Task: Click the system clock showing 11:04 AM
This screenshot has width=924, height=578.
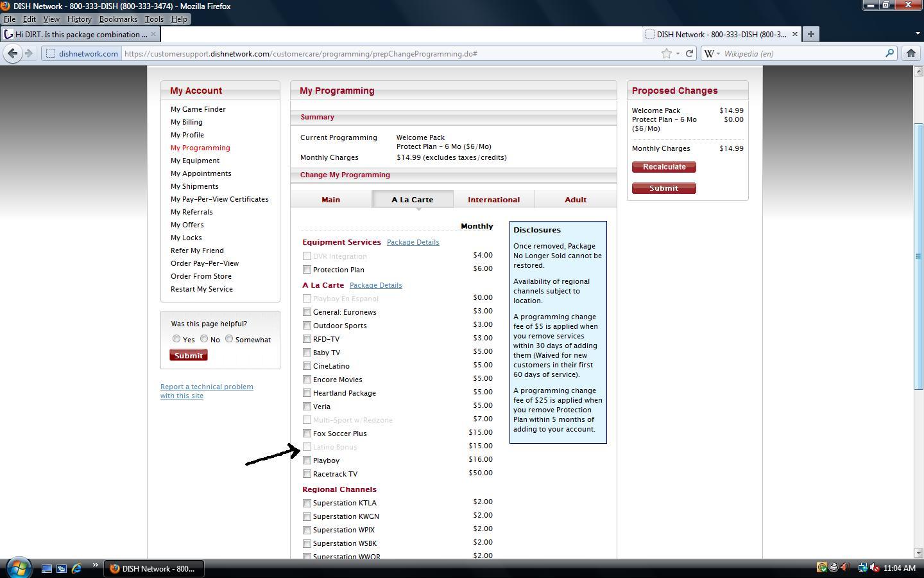Action: 899,568
